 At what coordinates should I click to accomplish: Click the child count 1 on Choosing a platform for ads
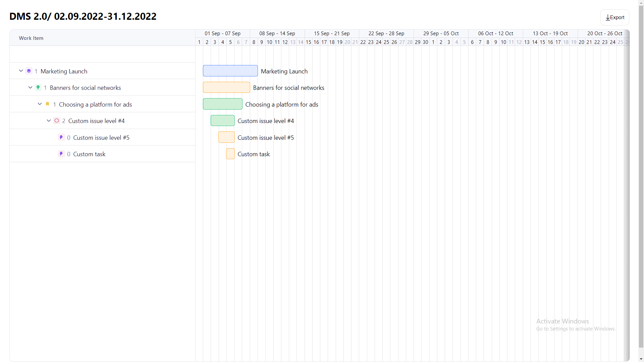[54, 105]
